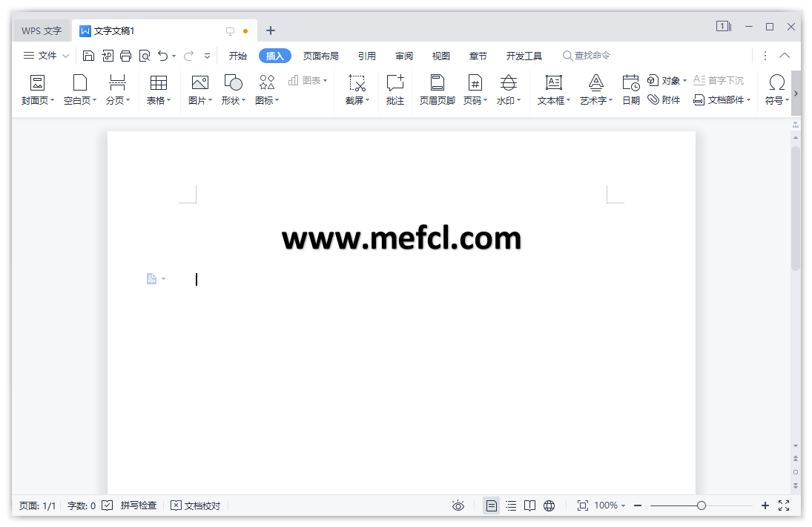The image size is (812, 527).
Task: Switch to page layout view
Action: tap(492, 505)
